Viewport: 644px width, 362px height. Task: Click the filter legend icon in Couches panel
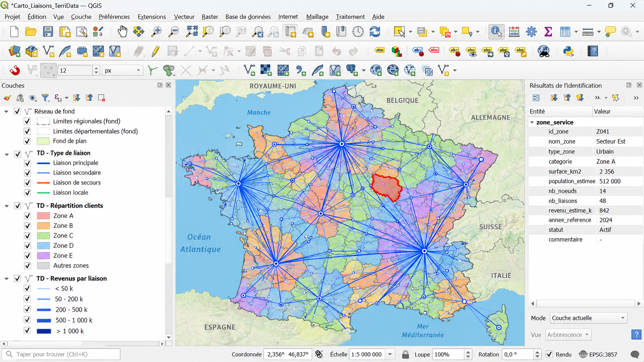(45, 98)
